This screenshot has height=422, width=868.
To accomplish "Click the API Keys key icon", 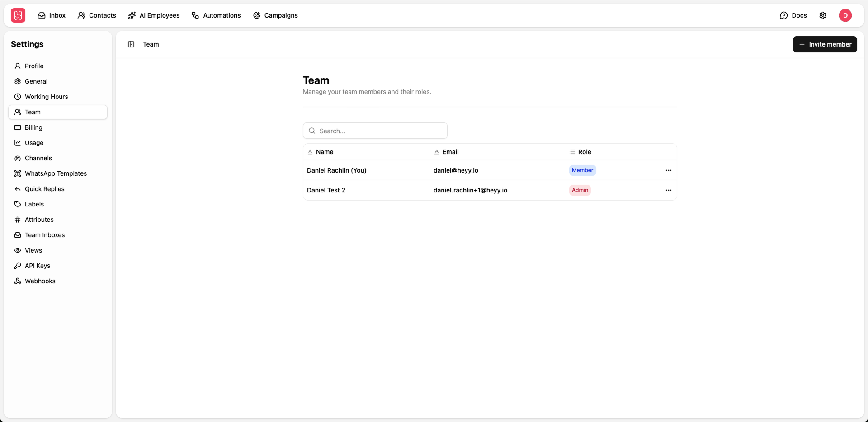I will click(x=17, y=265).
